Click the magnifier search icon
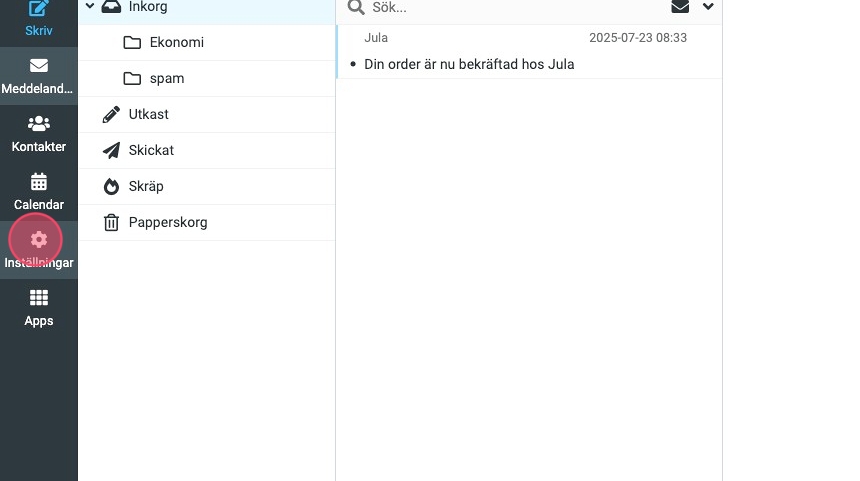Viewport: 860px width, 481px height. pos(355,8)
